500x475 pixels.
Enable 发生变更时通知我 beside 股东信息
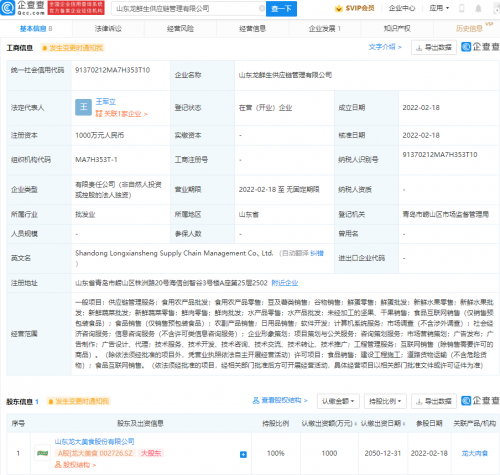click(78, 401)
